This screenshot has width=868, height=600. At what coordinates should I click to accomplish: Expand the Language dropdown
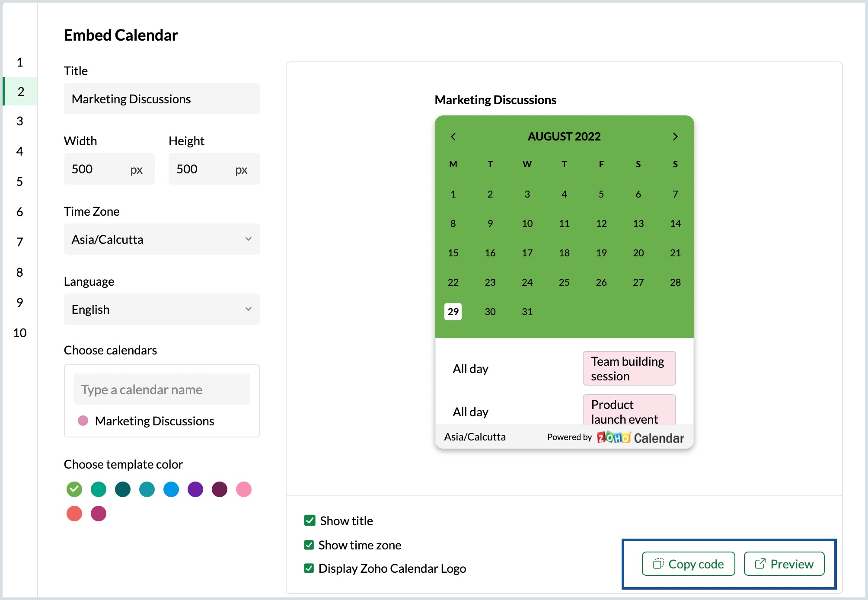coord(162,309)
